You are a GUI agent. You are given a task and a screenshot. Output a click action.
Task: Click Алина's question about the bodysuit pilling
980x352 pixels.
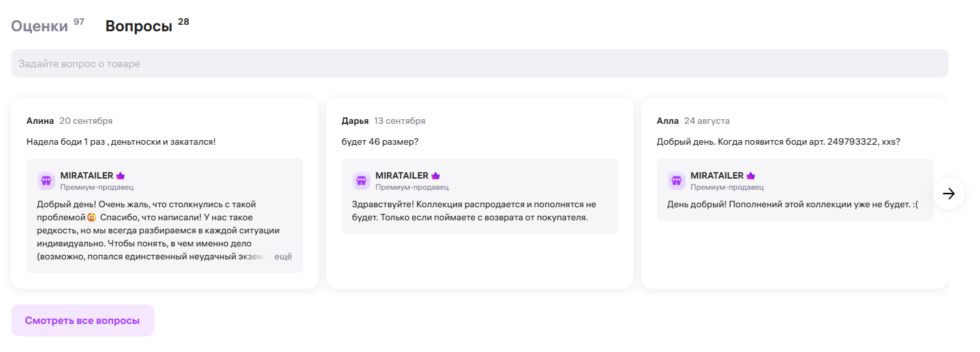point(121,141)
